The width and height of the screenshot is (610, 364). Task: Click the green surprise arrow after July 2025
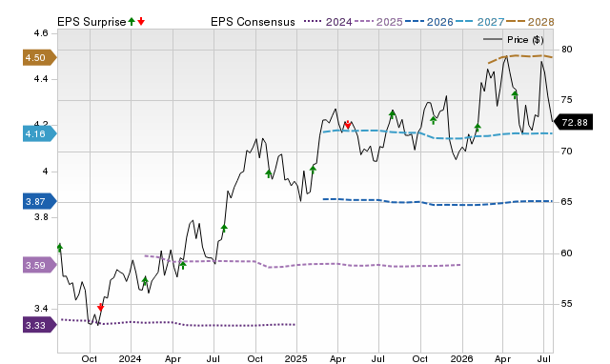click(x=392, y=114)
